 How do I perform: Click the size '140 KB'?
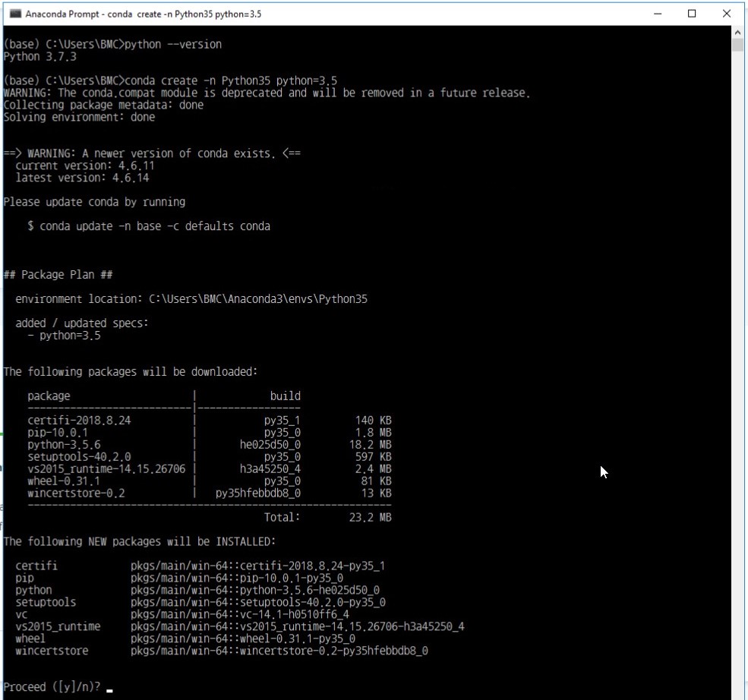[x=374, y=420]
